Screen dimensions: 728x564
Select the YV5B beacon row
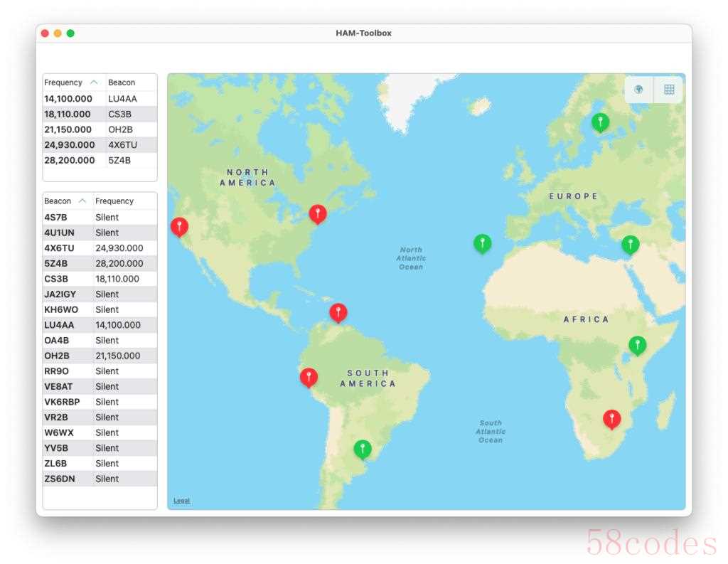(100, 448)
